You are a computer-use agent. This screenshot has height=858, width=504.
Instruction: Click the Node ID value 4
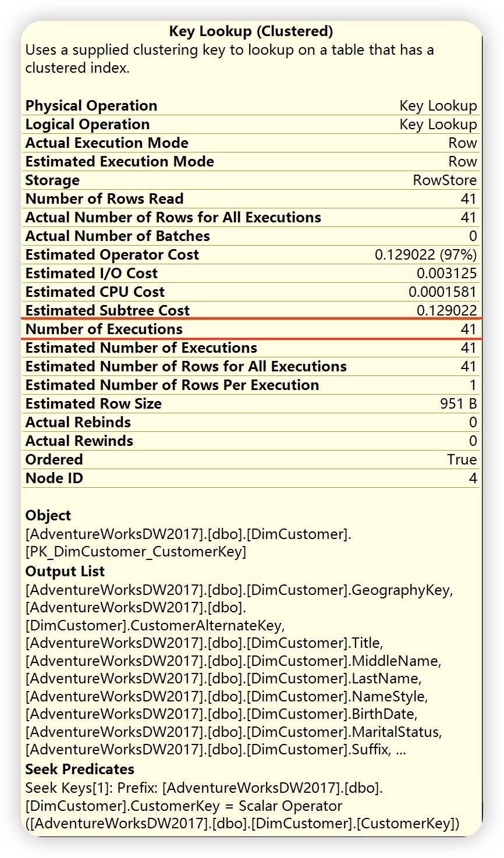[473, 478]
